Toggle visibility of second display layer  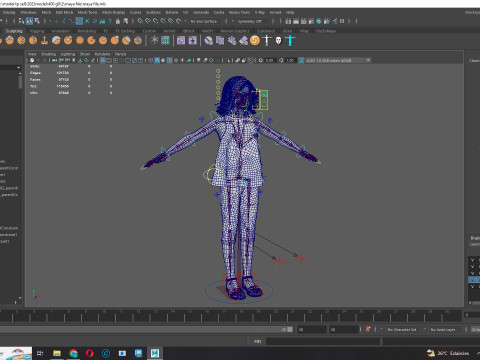[x=472, y=266]
